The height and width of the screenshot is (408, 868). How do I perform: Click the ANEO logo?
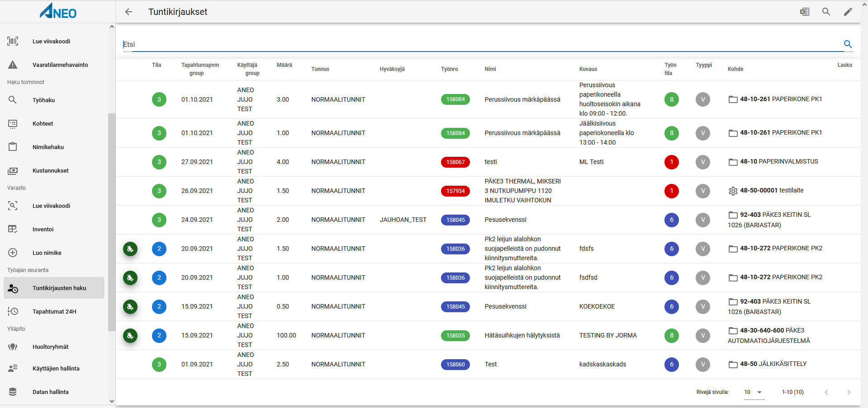[x=58, y=11]
